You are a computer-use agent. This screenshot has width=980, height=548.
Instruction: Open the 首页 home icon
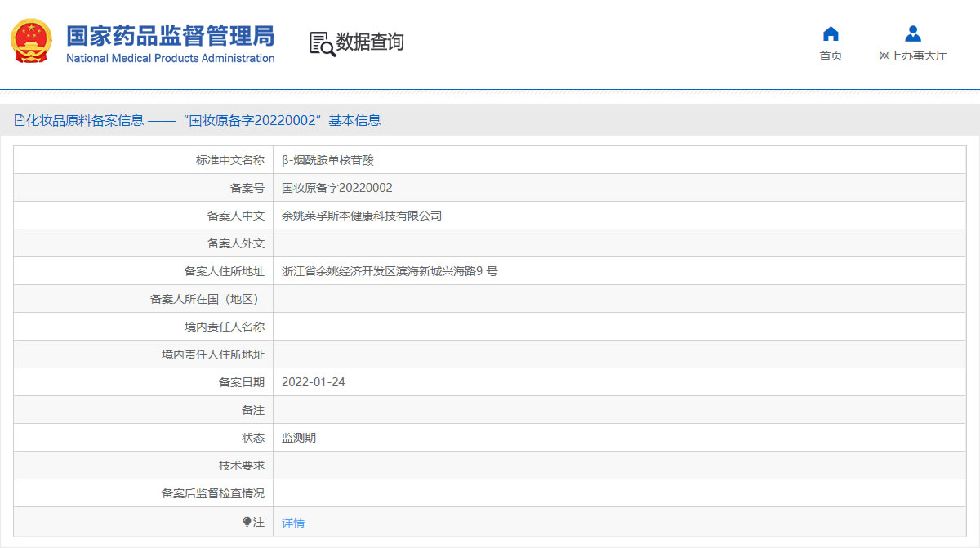(x=831, y=33)
